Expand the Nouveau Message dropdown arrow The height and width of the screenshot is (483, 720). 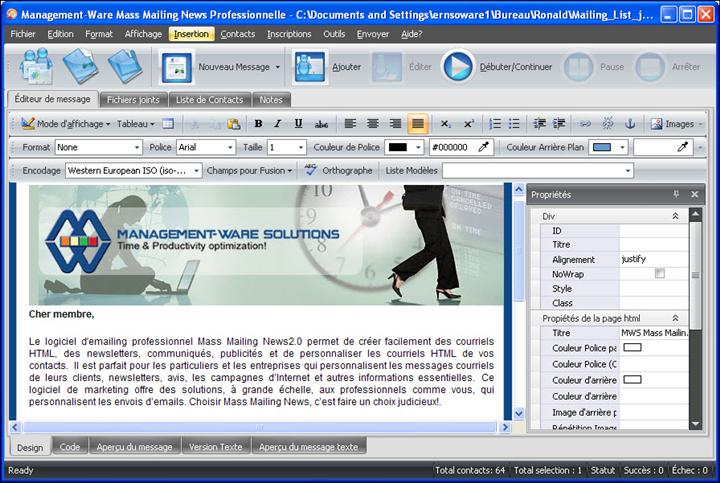click(277, 67)
